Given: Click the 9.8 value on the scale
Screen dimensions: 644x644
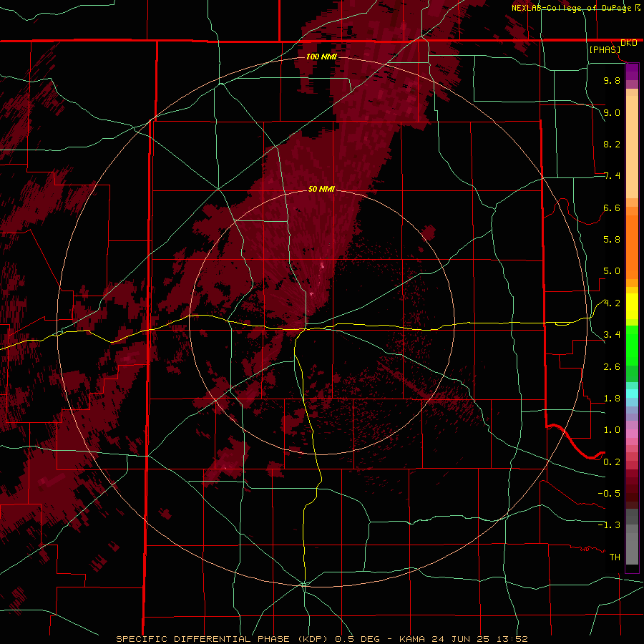Looking at the screenshot, I should [x=612, y=80].
